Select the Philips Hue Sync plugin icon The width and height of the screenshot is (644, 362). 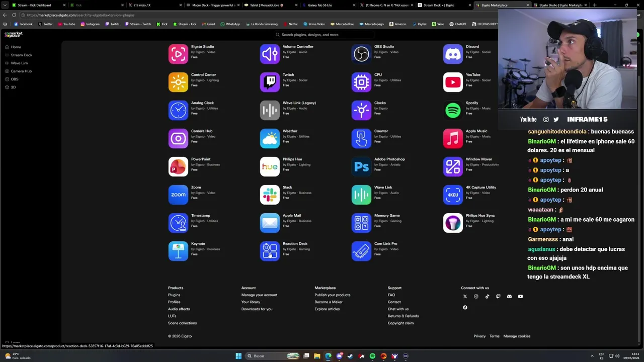pyautogui.click(x=453, y=223)
